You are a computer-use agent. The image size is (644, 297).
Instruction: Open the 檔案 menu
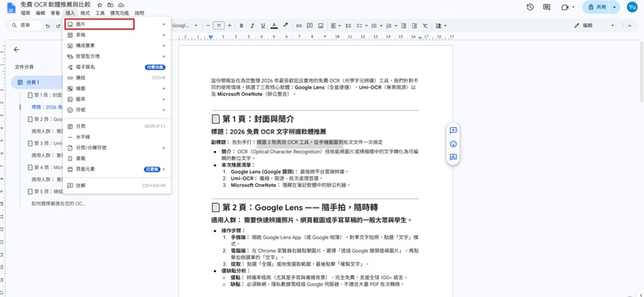(25, 13)
